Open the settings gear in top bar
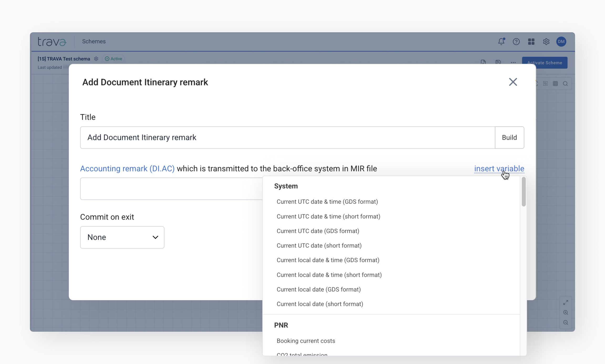 point(546,41)
